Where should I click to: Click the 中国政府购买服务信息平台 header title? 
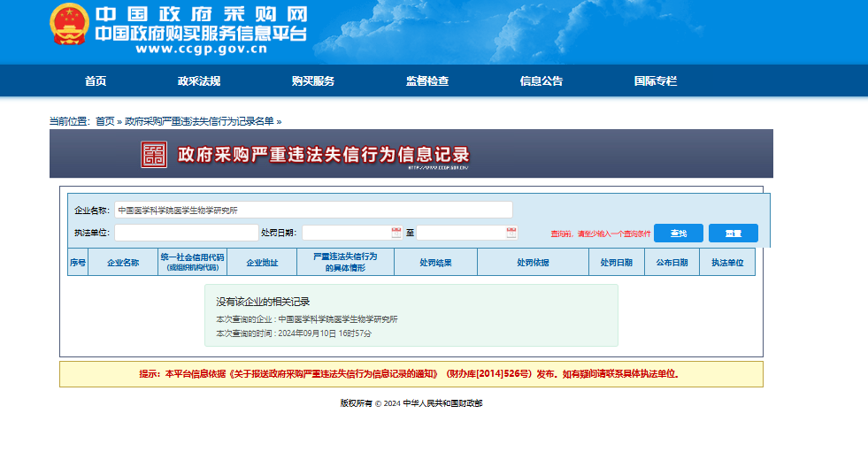pyautogui.click(x=201, y=34)
